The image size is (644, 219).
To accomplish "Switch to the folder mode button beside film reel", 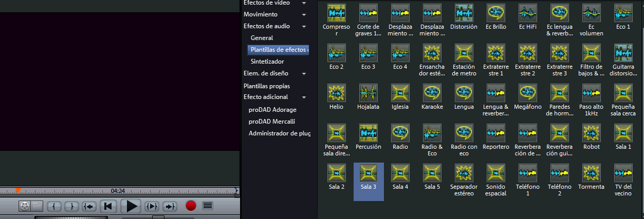I will coord(37,206).
